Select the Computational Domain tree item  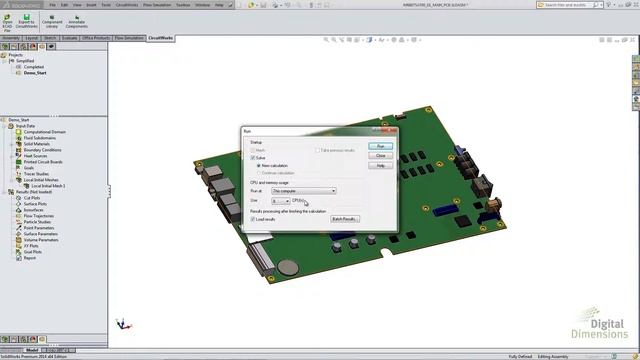click(x=44, y=132)
